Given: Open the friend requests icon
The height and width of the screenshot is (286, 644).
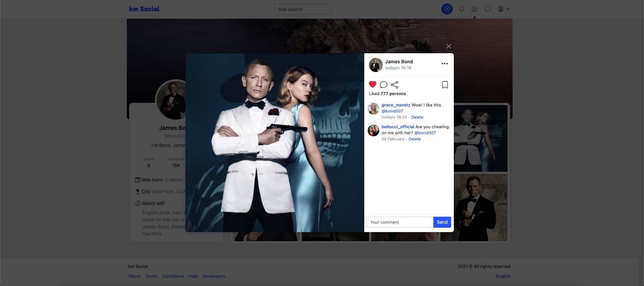Looking at the screenshot, I should pos(475,9).
